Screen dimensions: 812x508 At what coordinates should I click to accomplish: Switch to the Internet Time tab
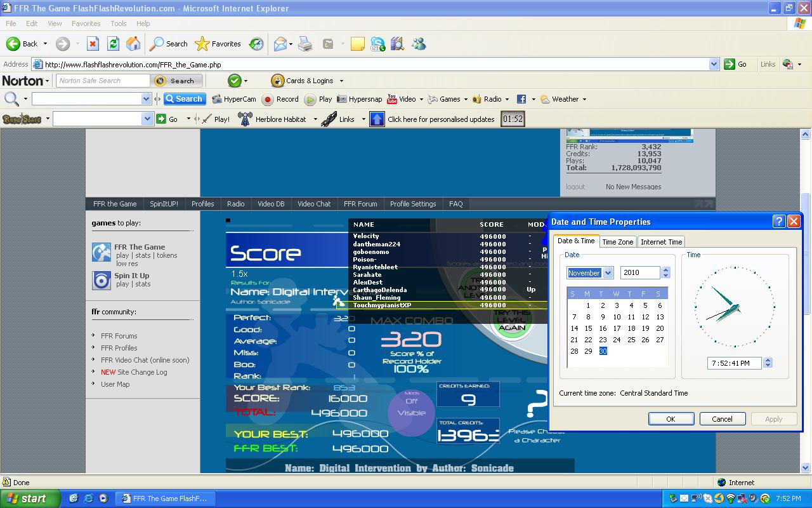click(x=661, y=242)
